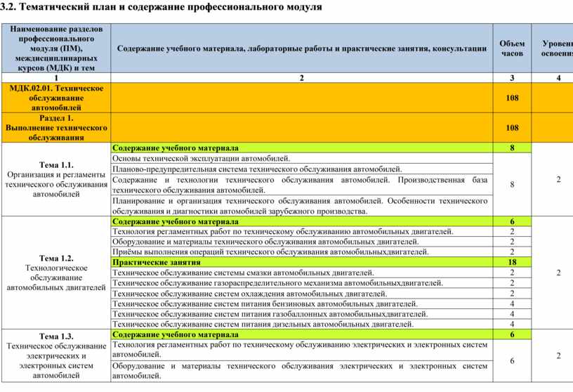This screenshot has height=392, width=573.
Task: Click row 'Планово-предупредительная система технического обслуживания'
Action: tap(257, 169)
